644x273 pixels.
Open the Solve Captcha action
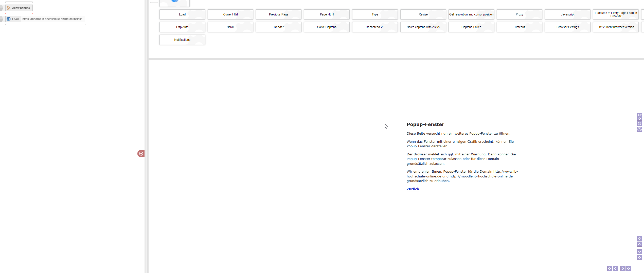[327, 27]
